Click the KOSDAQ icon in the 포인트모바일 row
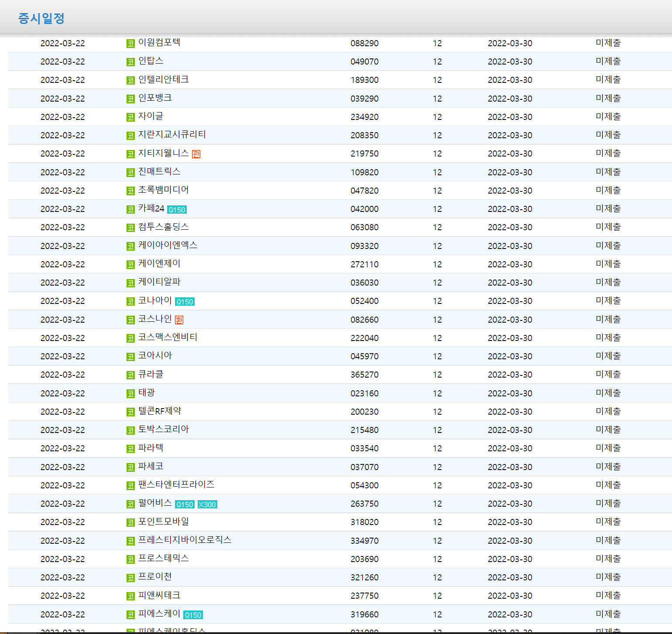 coord(130,522)
